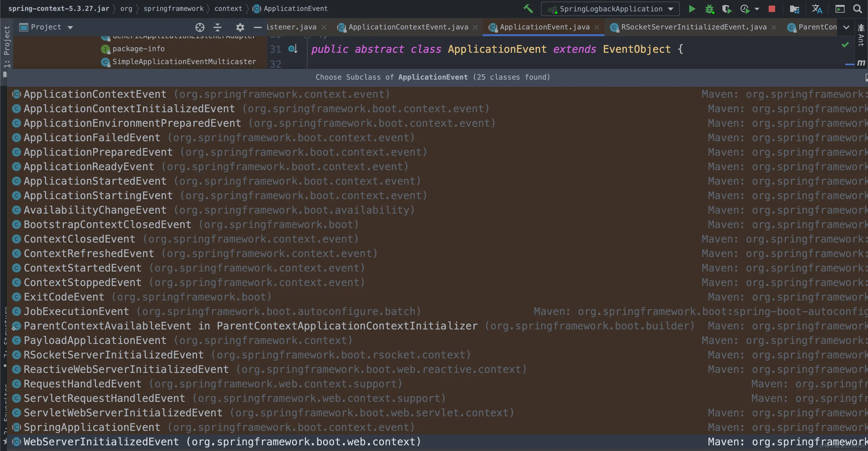868x451 pixels.
Task: Hide the Project panel with minus icon
Action: pos(258,27)
